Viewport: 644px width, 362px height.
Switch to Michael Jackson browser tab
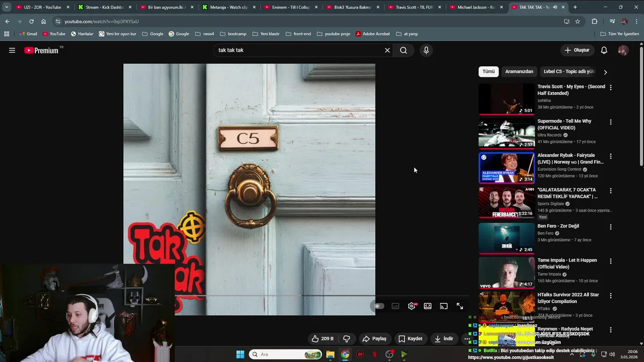pyautogui.click(x=476, y=7)
